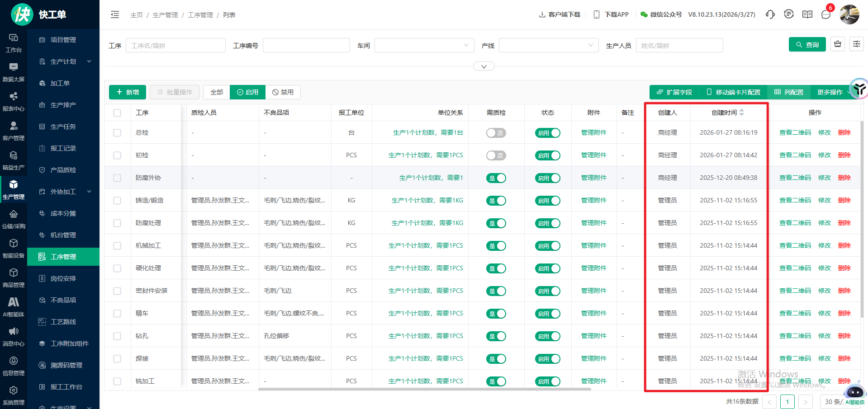Screen dimensions: 868x409
Task: Click the filter settings icon beside search
Action: 857,44
